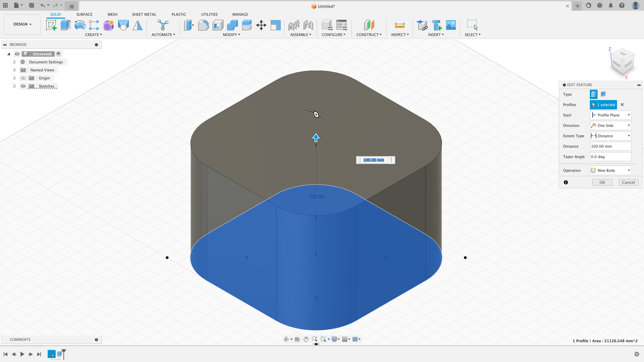Click Cancel to dismiss edit feature
The width and height of the screenshot is (644, 362).
[629, 182]
